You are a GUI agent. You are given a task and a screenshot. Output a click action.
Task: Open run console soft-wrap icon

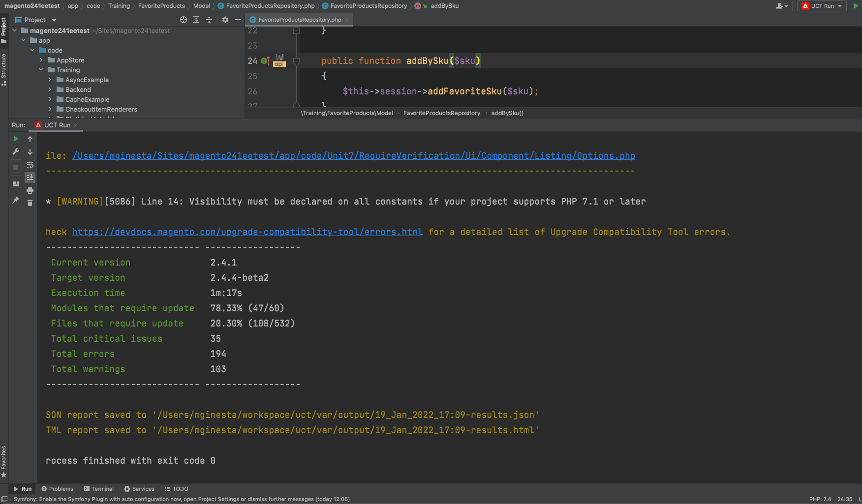click(30, 165)
